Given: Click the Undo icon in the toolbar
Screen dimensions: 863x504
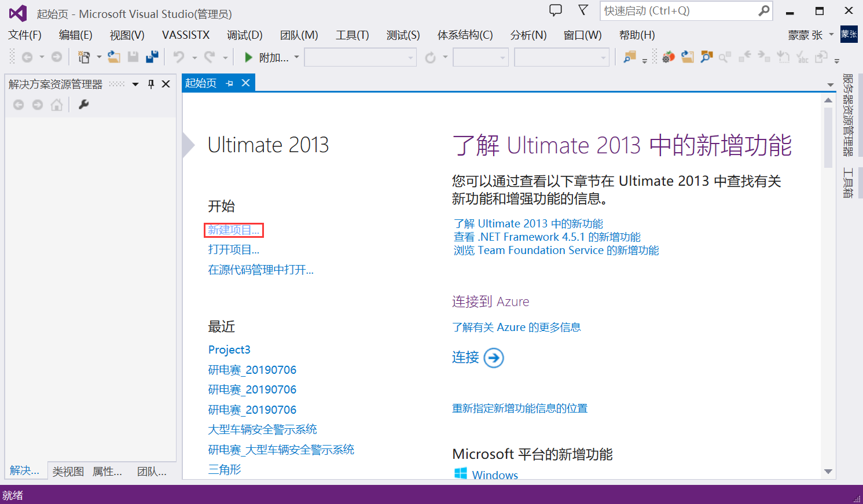Looking at the screenshot, I should 180,57.
